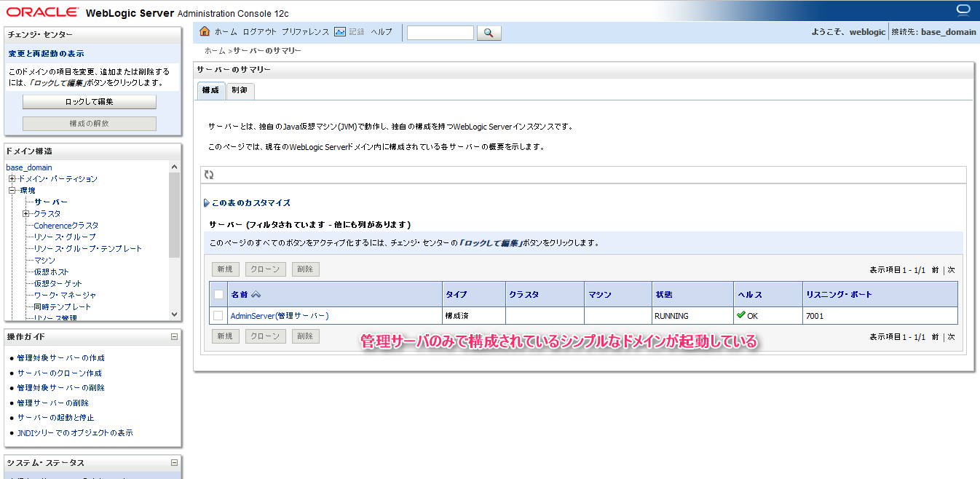Open サーバーの起動と停止 guide link
Image resolution: width=980 pixels, height=479 pixels.
56,418
